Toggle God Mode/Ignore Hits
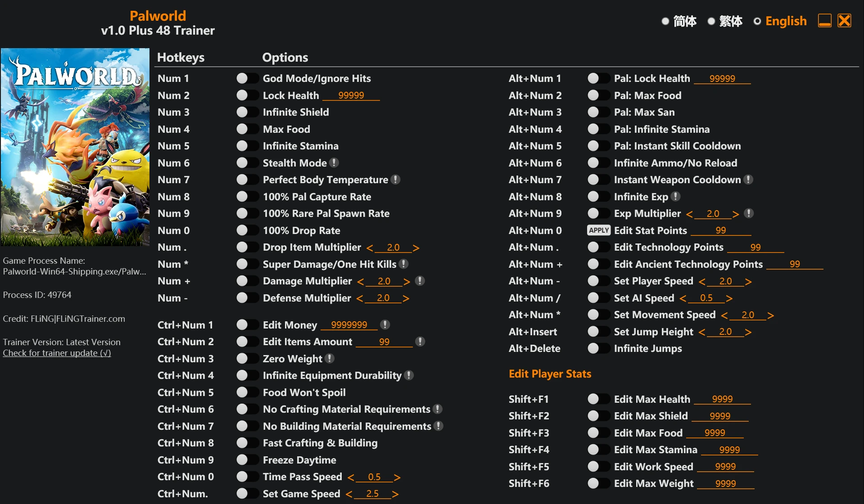 click(247, 78)
